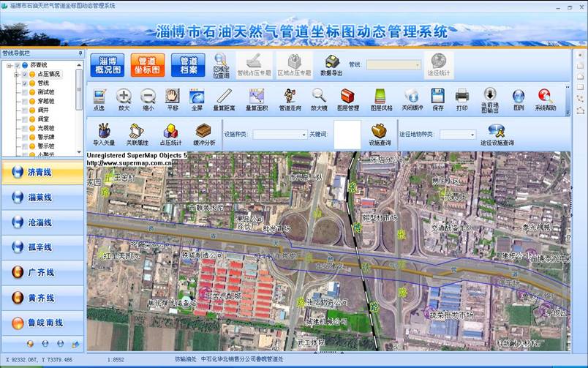Select the 警示桩 tree row
This screenshot has height=368, width=588.
point(46,146)
